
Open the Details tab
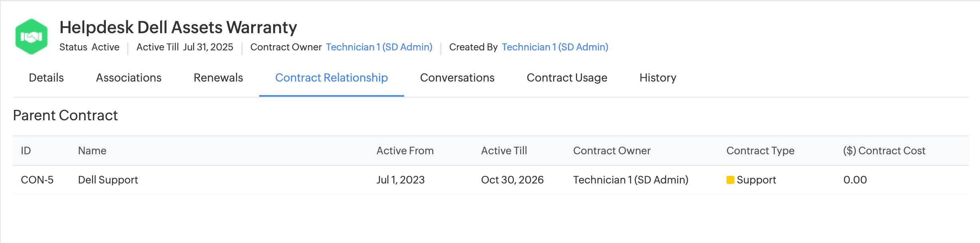point(46,78)
